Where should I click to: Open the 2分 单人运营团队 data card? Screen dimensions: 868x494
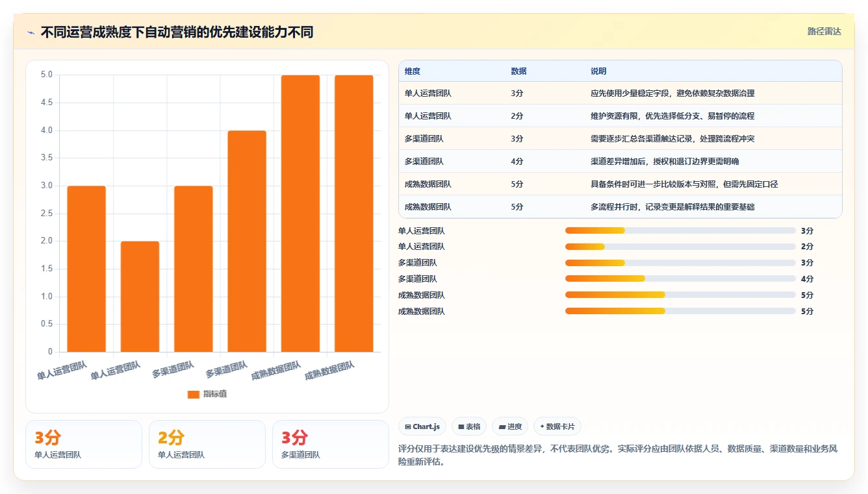pos(207,444)
